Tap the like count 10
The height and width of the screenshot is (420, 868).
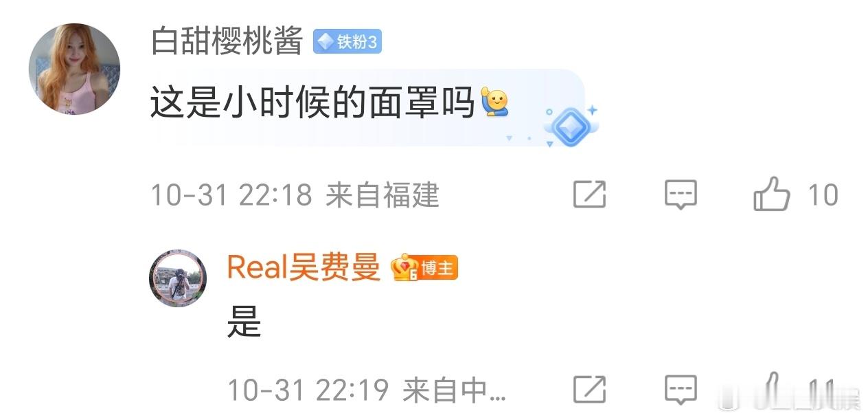tap(823, 196)
